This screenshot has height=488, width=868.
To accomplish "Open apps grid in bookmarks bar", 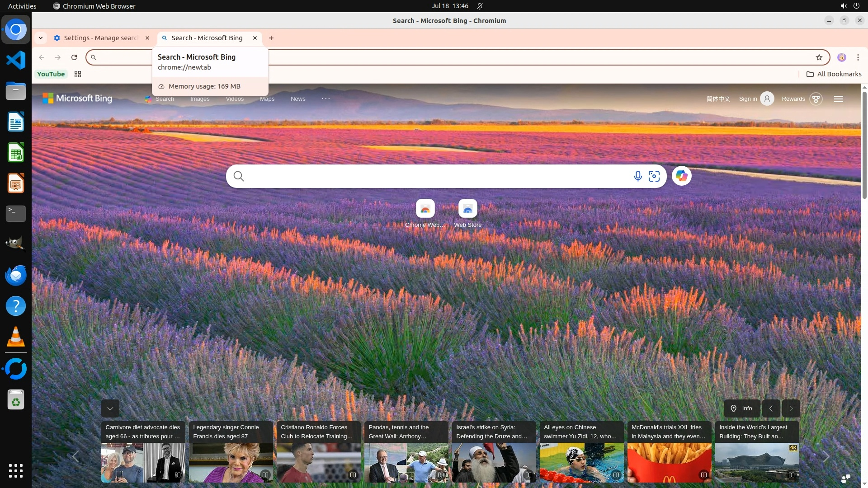I will 78,74.
